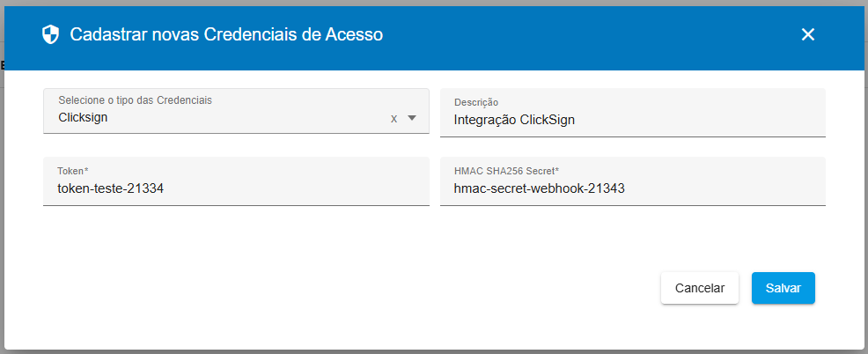This screenshot has width=868, height=354.
Task: Click the HMAC SHA256 Secret* label
Action: tap(506, 171)
